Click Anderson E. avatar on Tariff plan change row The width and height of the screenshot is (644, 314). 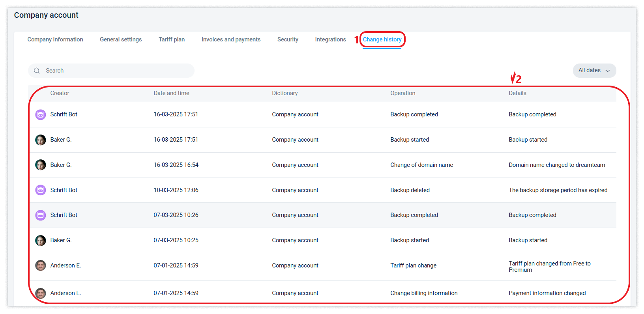coord(41,265)
